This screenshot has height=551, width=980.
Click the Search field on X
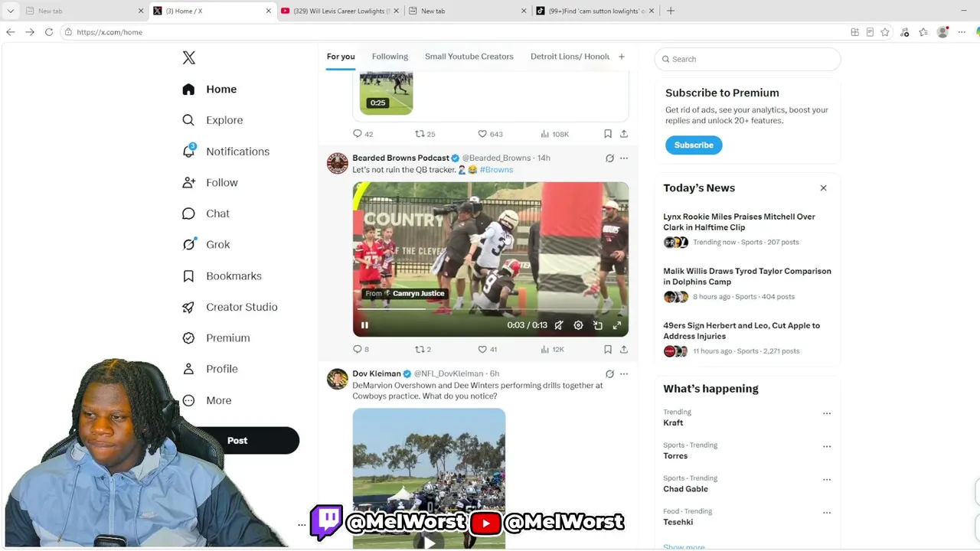tap(748, 59)
